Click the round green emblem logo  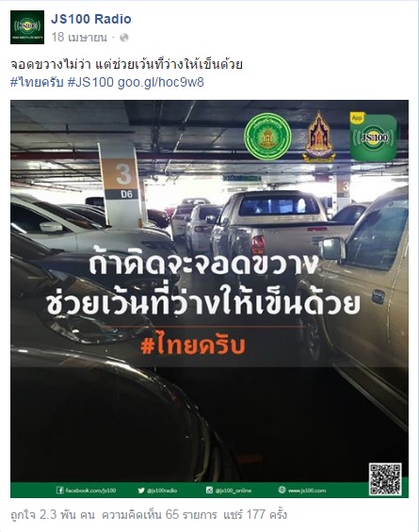[x=267, y=136]
